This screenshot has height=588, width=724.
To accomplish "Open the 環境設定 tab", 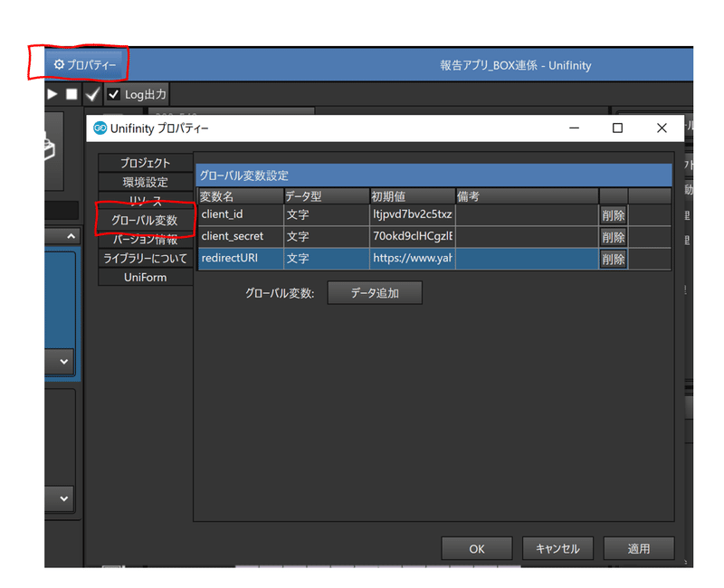I will click(146, 182).
